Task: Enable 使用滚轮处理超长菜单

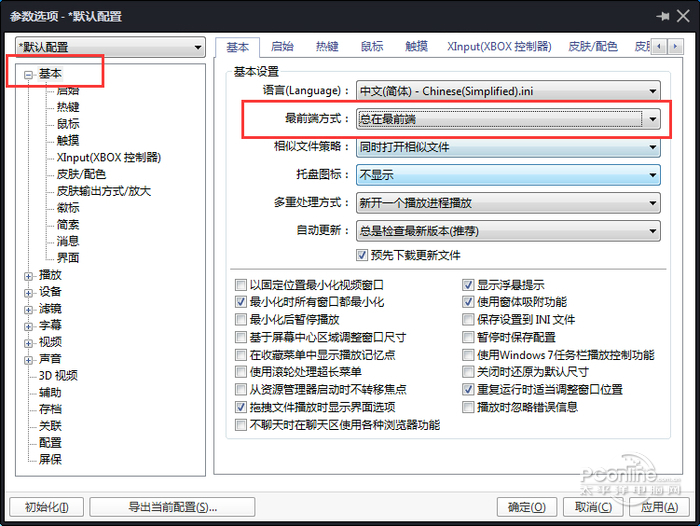Action: (241, 372)
